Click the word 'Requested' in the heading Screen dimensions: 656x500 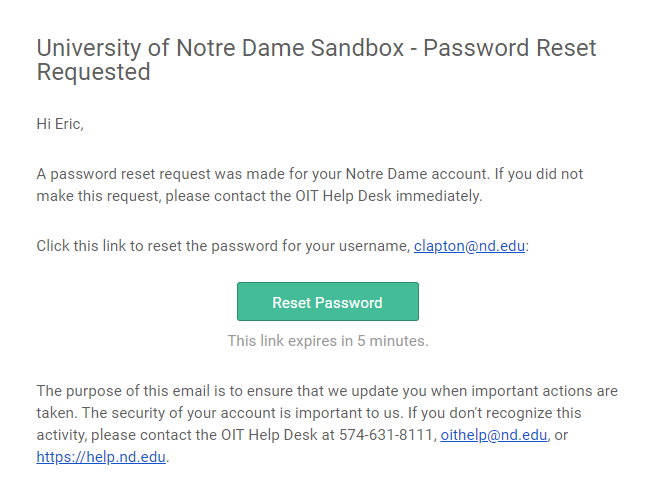pos(93,72)
